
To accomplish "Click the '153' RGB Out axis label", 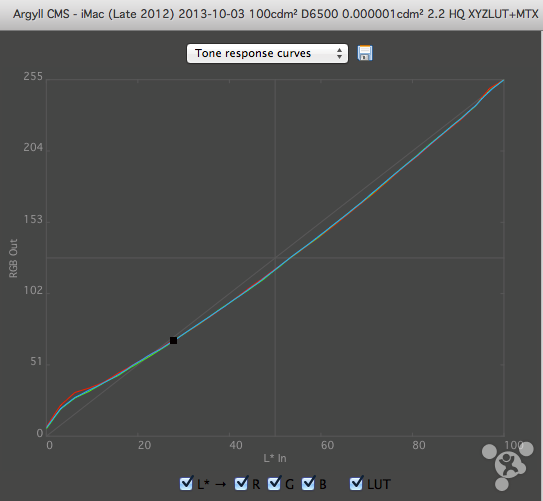I will coord(33,220).
